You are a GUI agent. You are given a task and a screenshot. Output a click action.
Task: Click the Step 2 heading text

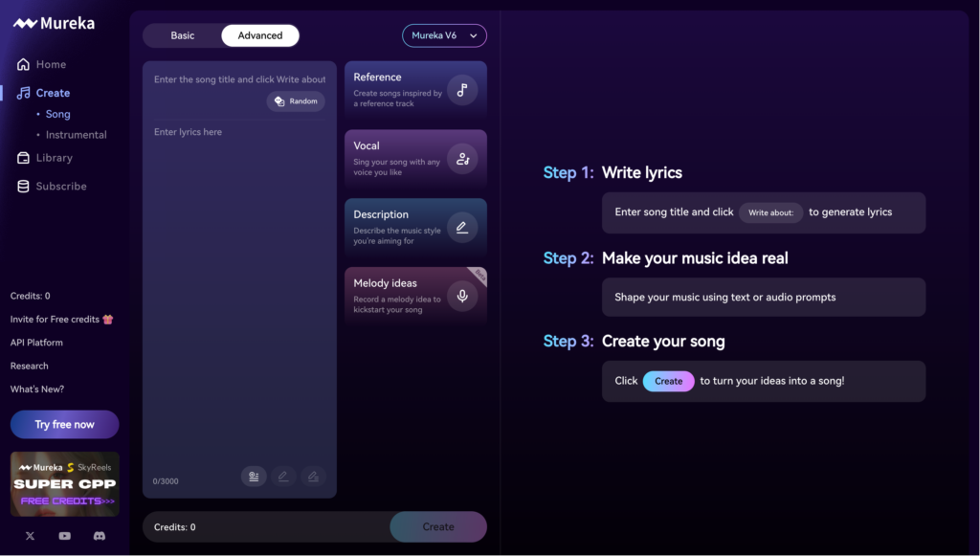coord(666,258)
